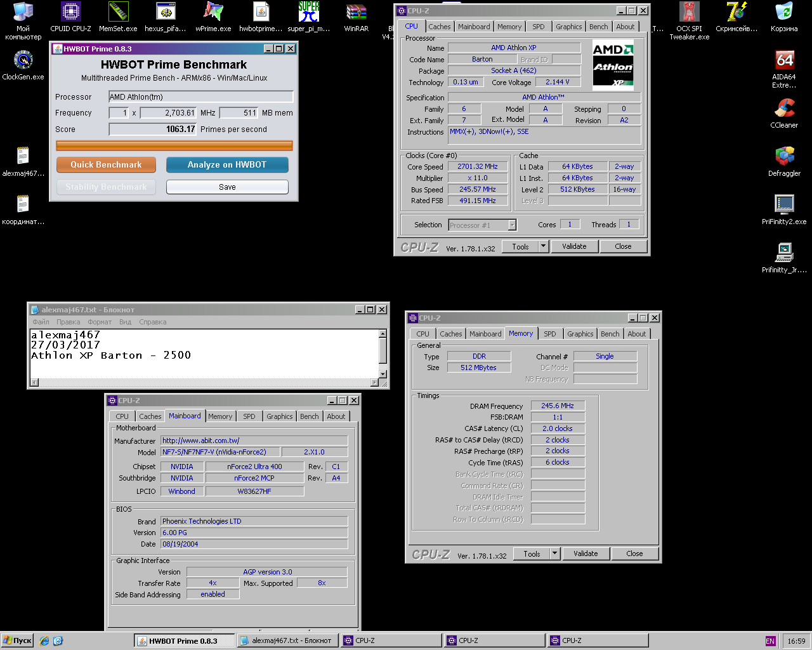The image size is (812, 650).
Task: Launch ClockGen.exe desktop icon
Action: 23,65
